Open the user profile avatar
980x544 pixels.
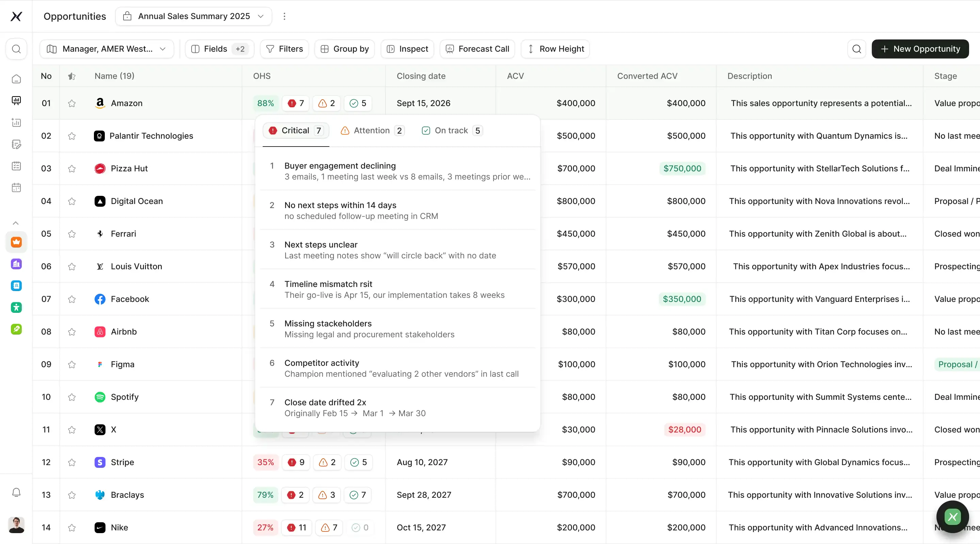tap(16, 525)
